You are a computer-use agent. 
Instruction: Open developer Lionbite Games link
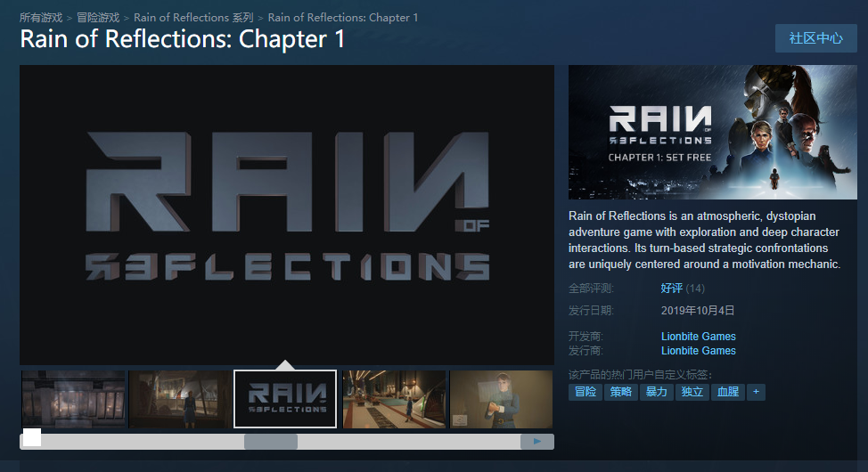click(x=698, y=337)
